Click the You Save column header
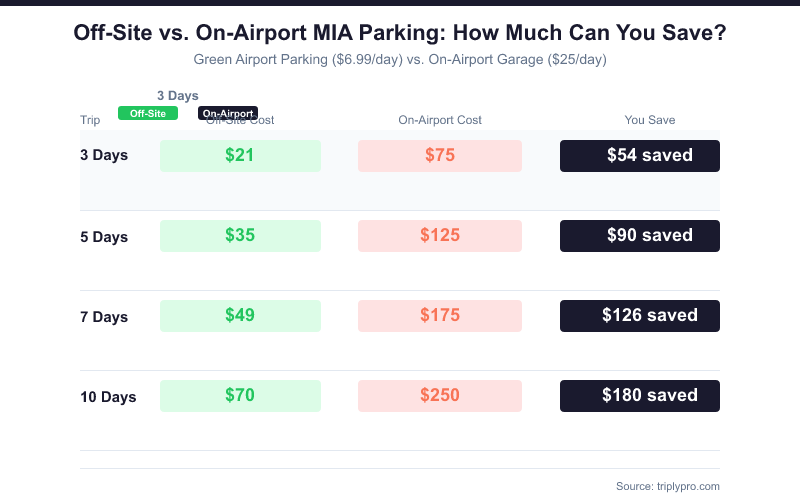This screenshot has width=800, height=500. click(650, 120)
